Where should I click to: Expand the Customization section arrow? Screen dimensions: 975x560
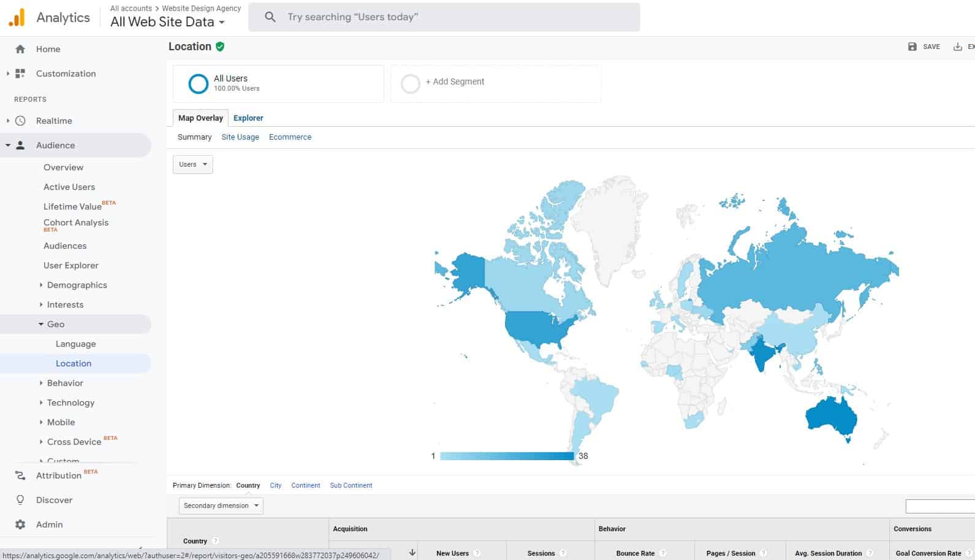coord(8,74)
